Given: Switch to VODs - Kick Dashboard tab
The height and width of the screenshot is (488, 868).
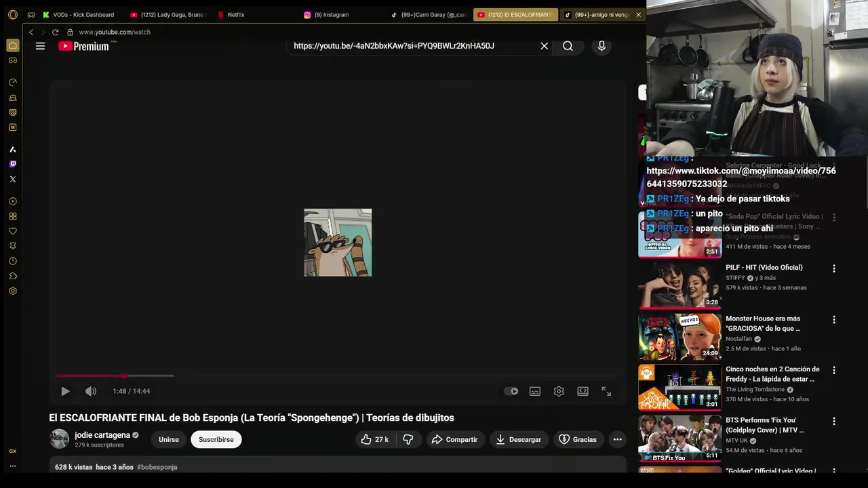Looking at the screenshot, I should 80,15.
